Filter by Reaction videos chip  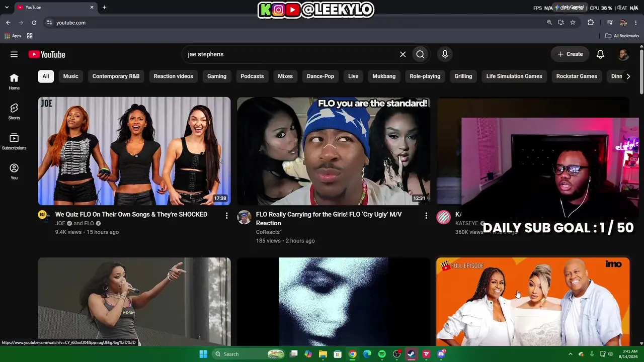point(174,76)
